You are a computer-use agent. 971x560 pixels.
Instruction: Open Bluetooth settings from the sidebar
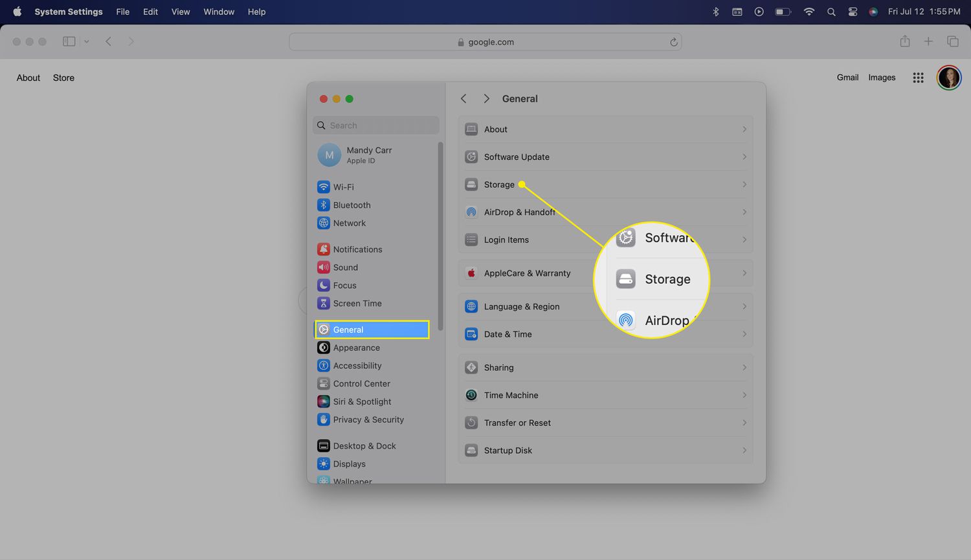(x=352, y=205)
